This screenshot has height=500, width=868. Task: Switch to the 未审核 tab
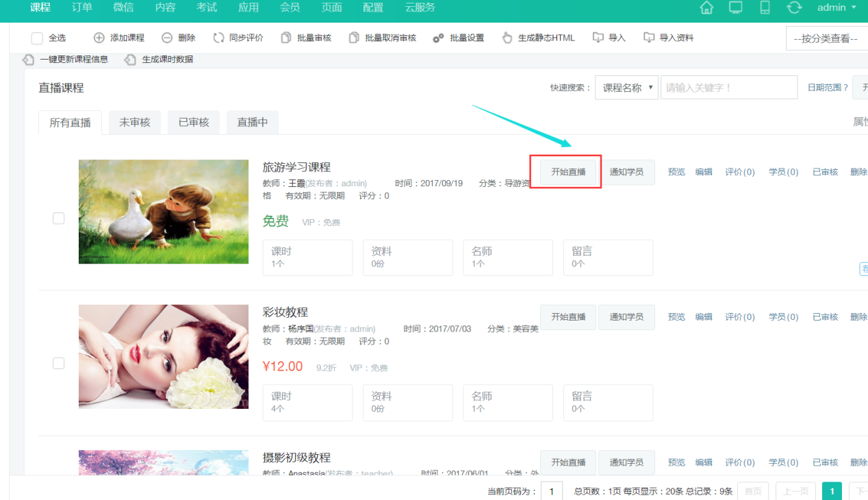134,123
